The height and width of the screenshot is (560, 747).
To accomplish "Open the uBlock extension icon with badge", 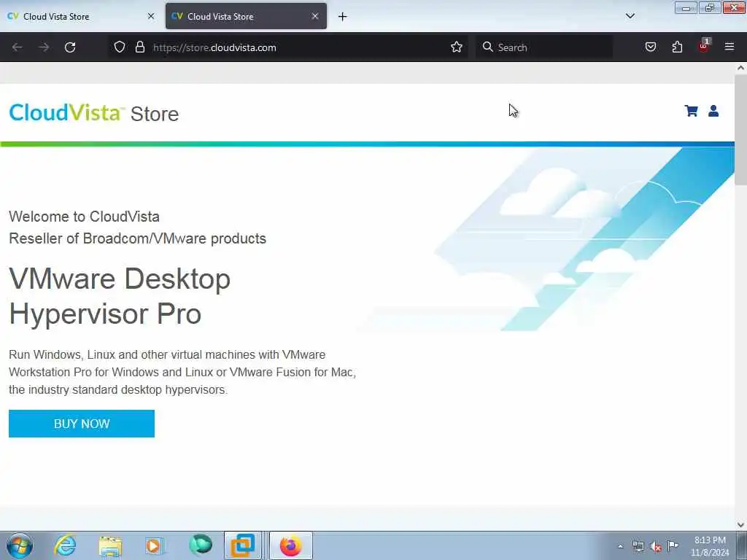I will click(x=704, y=46).
